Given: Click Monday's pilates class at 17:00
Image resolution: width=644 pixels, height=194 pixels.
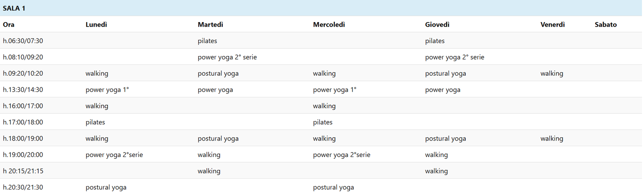Looking at the screenshot, I should pos(95,122).
